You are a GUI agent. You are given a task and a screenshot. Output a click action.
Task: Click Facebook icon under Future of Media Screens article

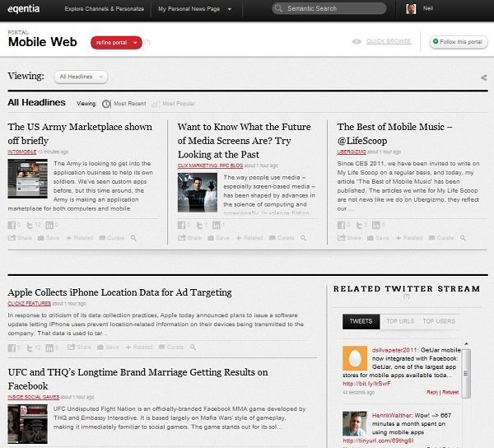pyautogui.click(x=181, y=225)
